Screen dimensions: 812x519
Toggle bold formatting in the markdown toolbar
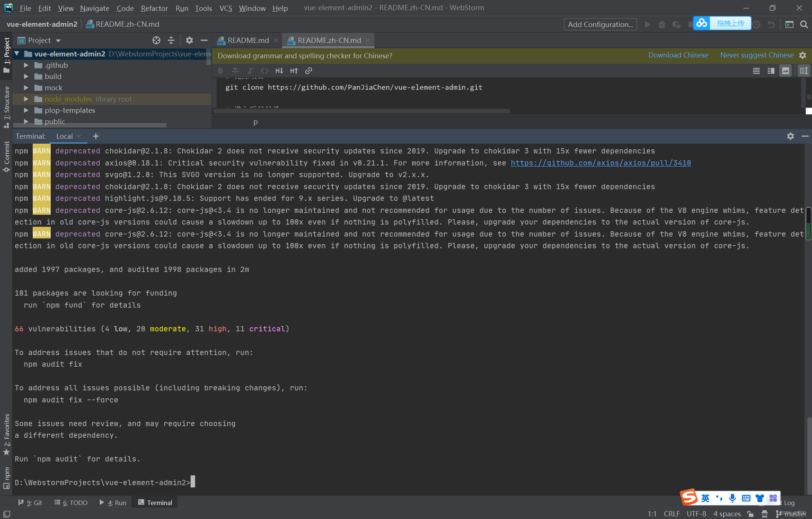tap(220, 70)
